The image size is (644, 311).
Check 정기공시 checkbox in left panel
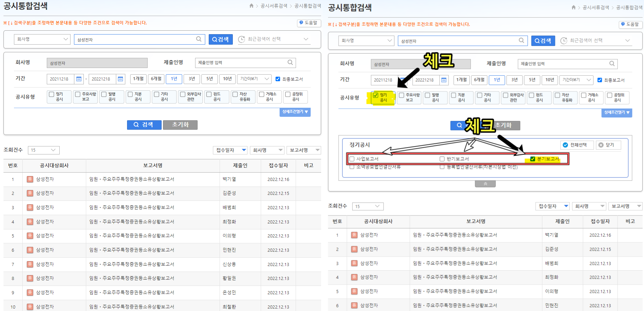(52, 94)
